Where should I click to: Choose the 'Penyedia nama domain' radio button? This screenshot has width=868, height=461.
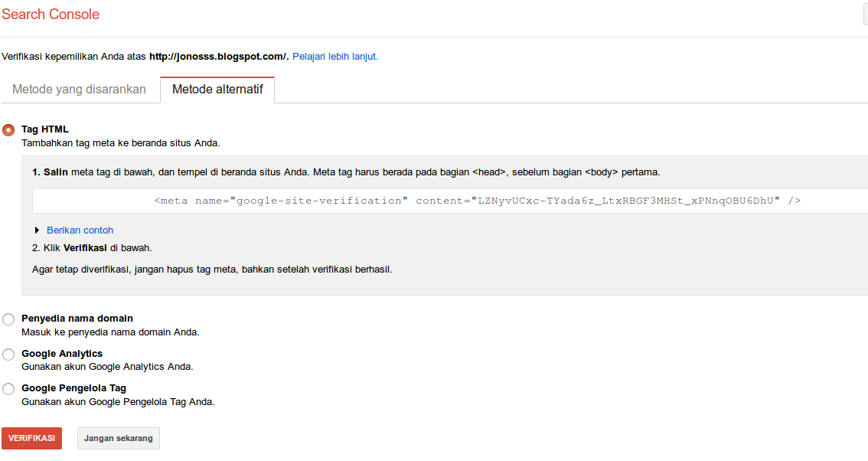(8, 319)
